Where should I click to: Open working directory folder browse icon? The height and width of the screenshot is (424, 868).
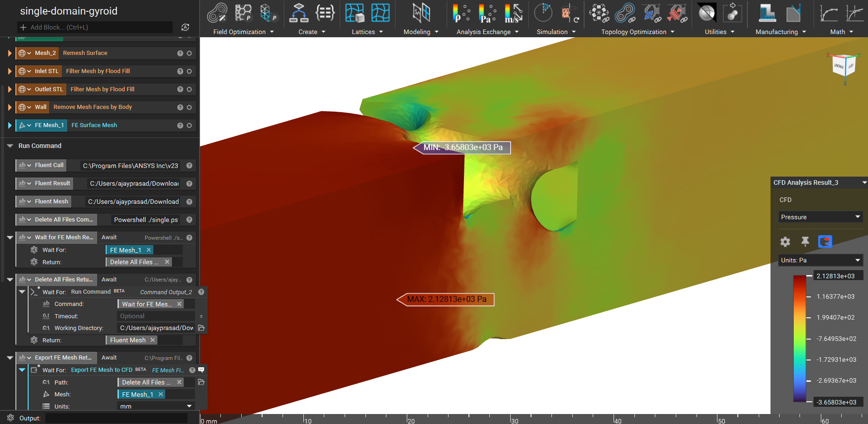pos(201,328)
